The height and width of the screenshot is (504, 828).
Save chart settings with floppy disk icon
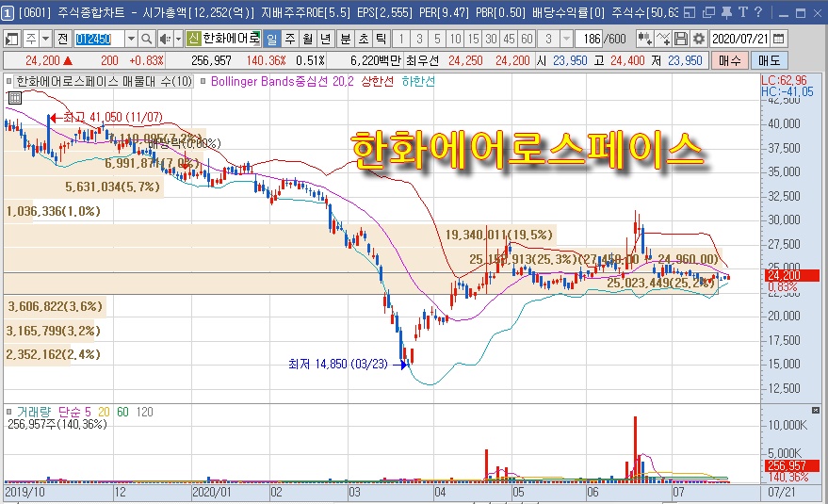point(681,39)
